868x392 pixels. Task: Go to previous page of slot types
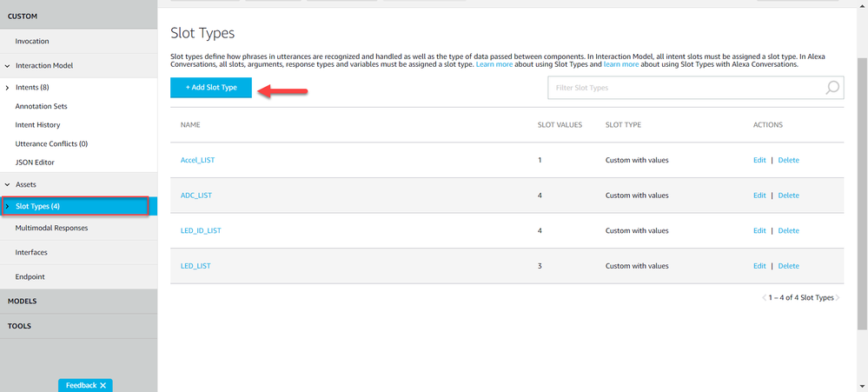point(765,298)
